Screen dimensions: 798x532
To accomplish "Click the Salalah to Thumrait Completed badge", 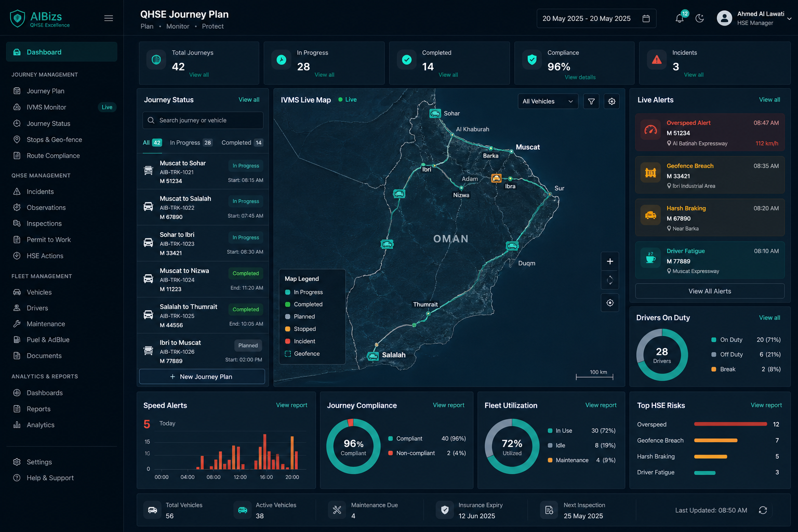I will click(246, 309).
